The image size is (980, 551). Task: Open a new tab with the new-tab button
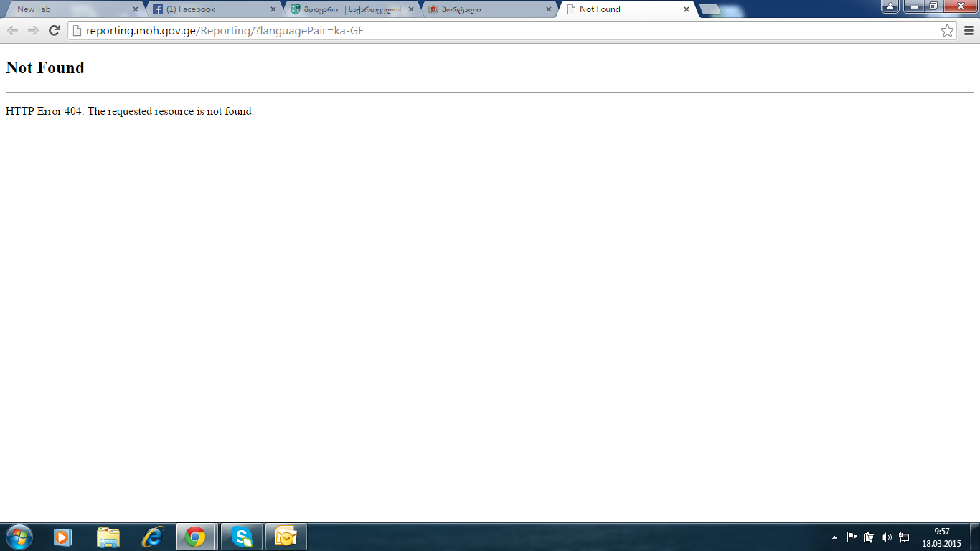(710, 9)
